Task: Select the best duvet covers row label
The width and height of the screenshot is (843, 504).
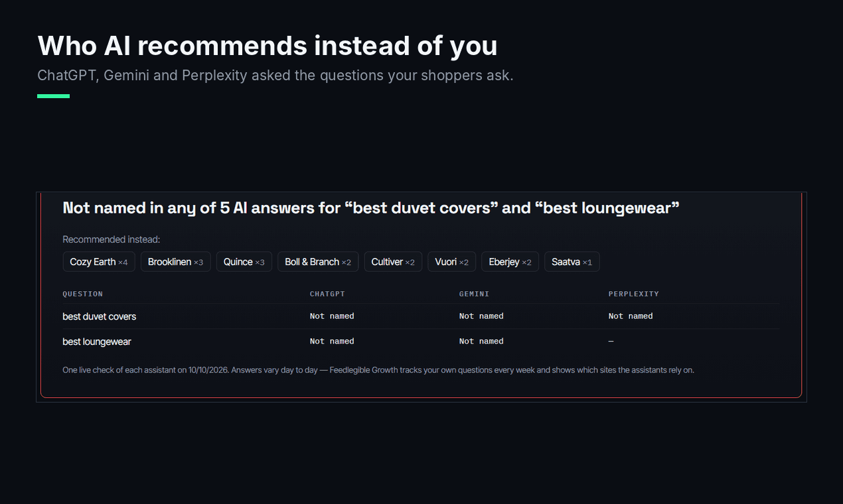Action: [100, 316]
